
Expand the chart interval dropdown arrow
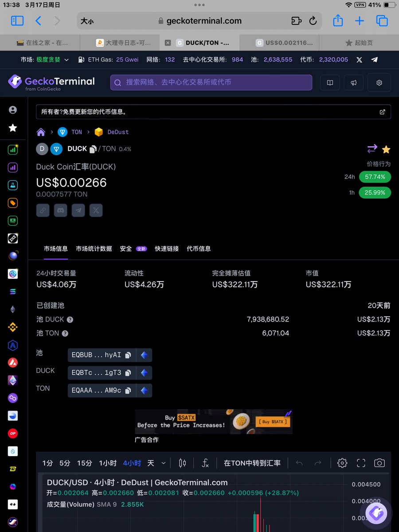coord(164,463)
